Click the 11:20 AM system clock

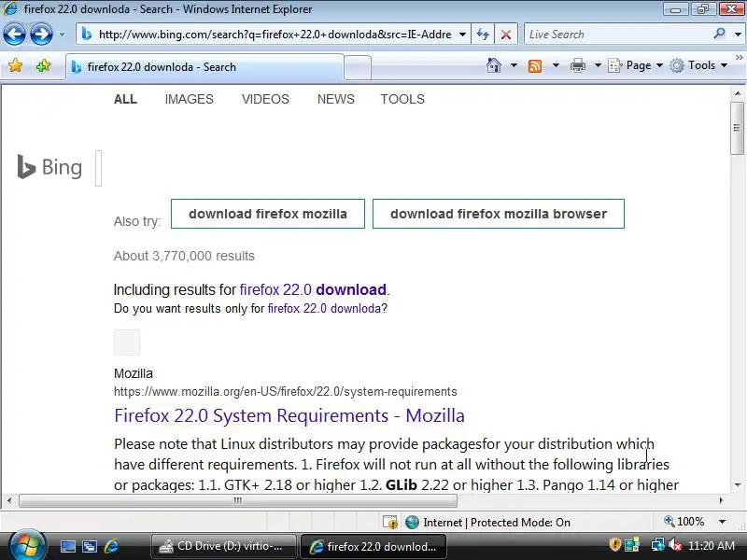click(x=712, y=545)
